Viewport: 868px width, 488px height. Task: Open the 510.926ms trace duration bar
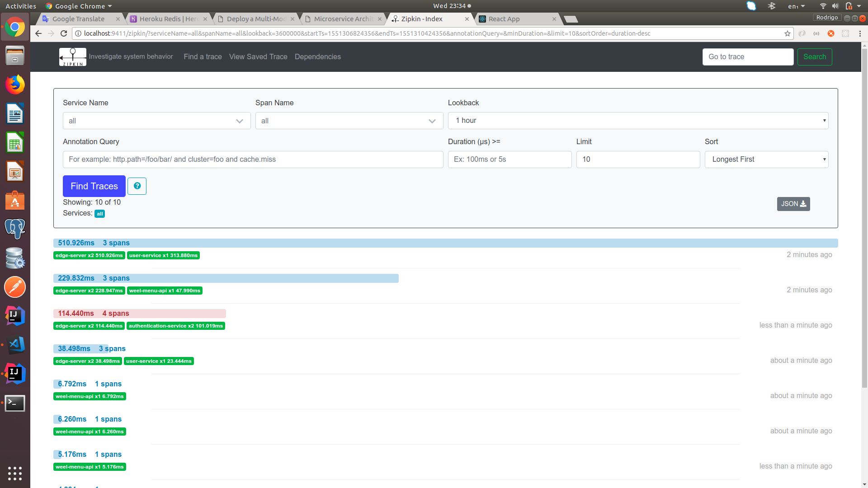coord(445,243)
